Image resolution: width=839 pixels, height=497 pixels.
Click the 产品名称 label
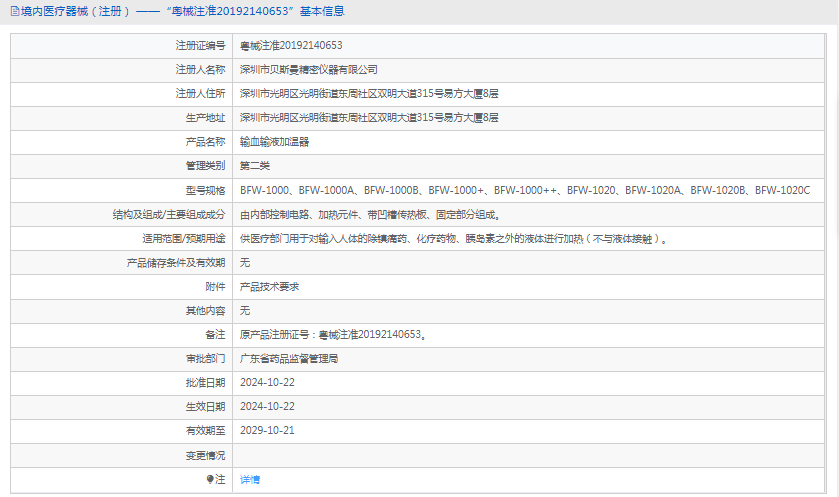(x=205, y=142)
